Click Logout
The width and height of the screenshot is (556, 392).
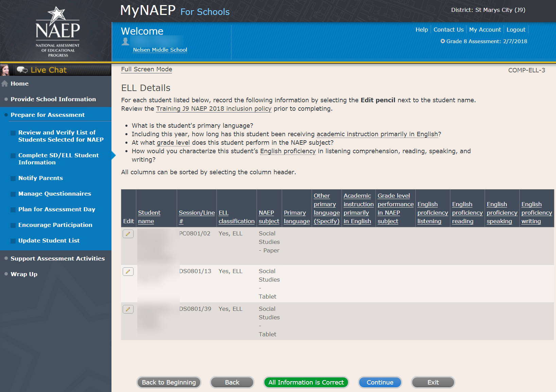tap(516, 30)
